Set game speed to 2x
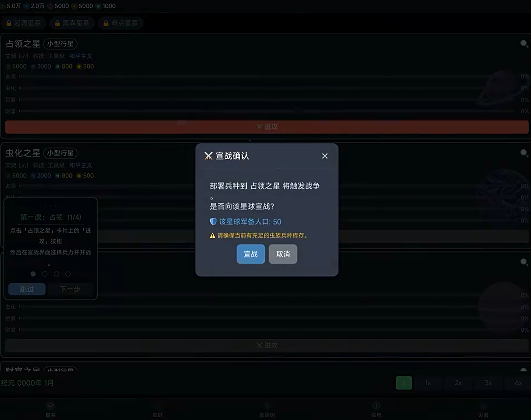The width and height of the screenshot is (531, 420). coord(458,383)
